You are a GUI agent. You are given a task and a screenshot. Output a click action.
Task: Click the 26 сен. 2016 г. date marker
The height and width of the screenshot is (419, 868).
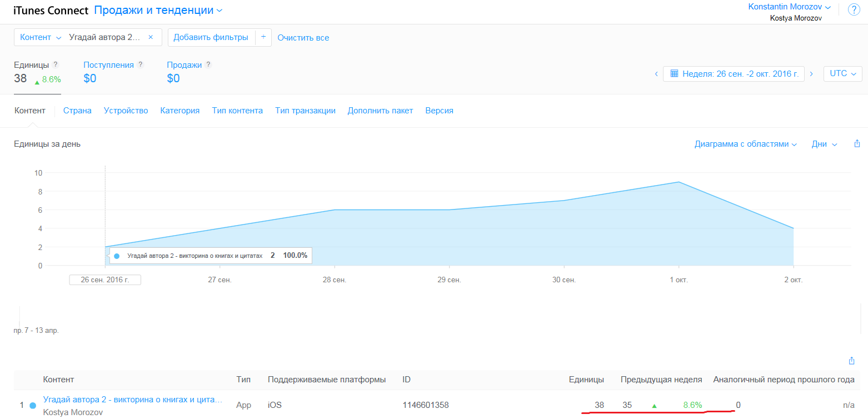point(105,280)
